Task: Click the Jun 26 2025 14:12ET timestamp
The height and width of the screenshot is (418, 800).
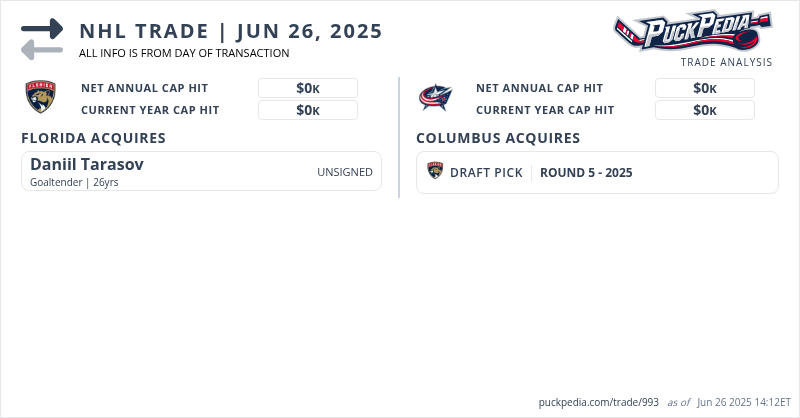Action: [x=740, y=402]
